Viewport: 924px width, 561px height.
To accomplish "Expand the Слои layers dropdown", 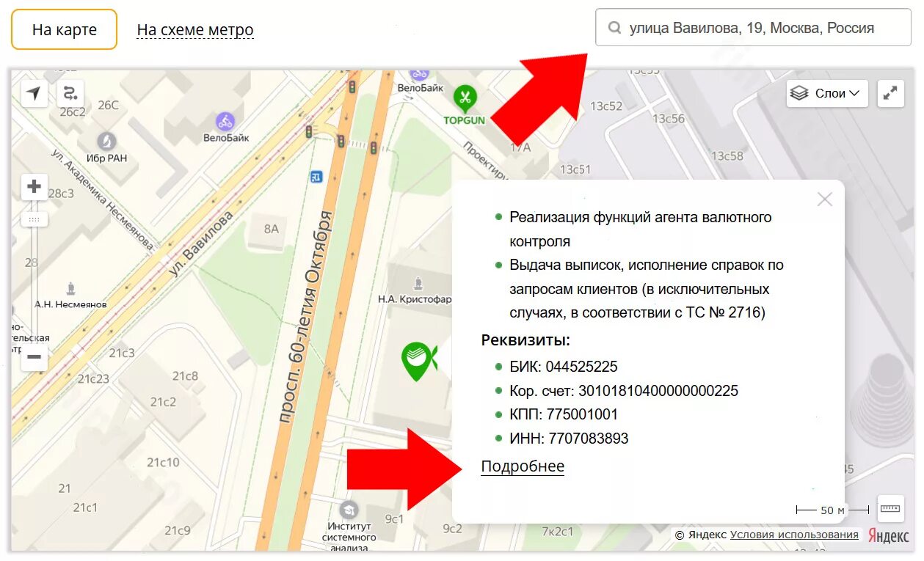I will (x=827, y=94).
